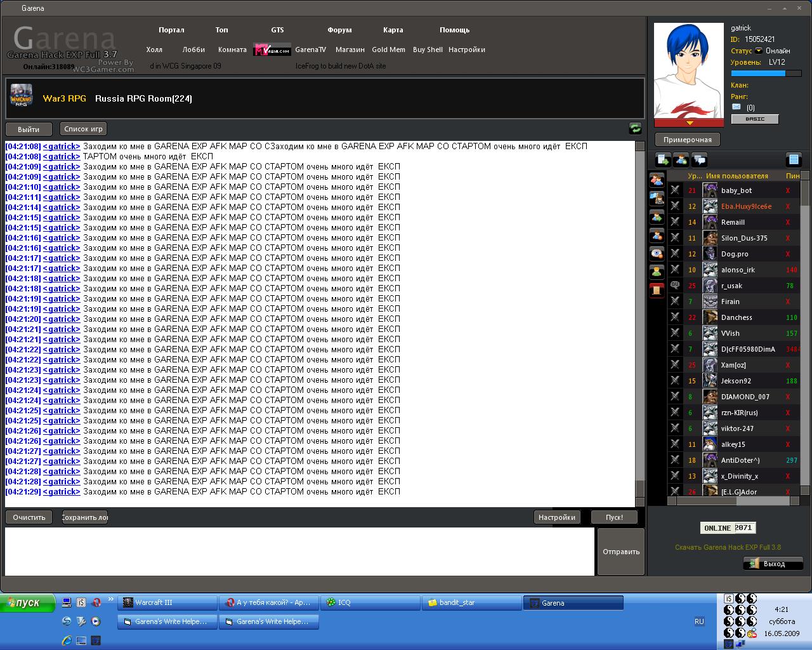Click Настройки button below chat
Screen dimensions: 812x650
pos(557,517)
